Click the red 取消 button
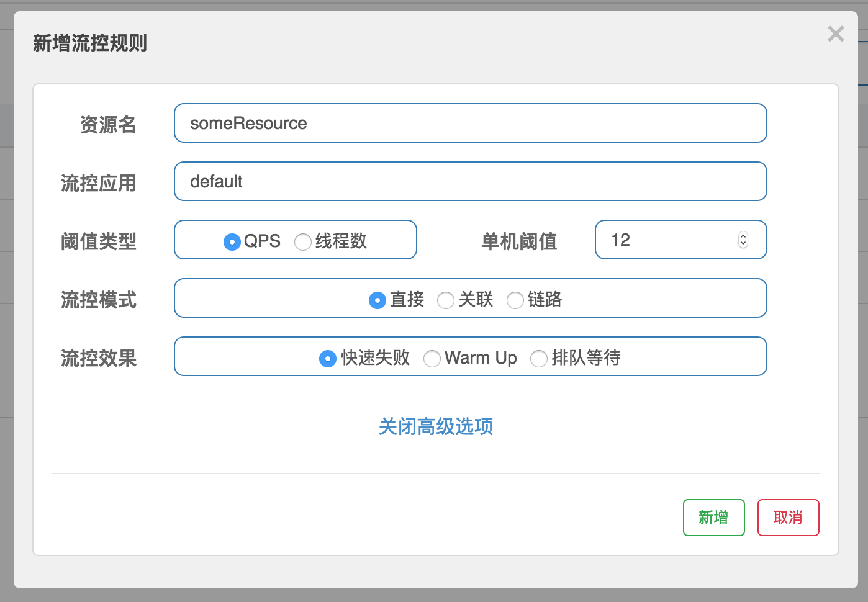 click(x=788, y=517)
